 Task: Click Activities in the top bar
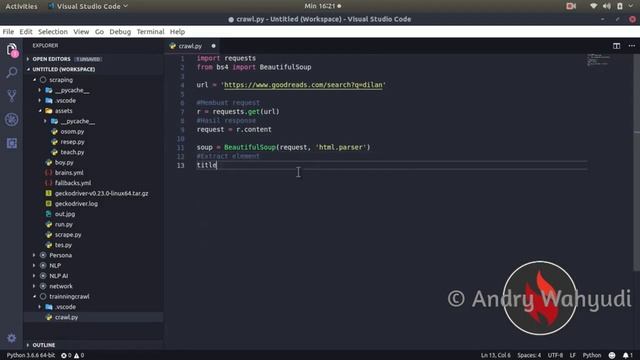(x=21, y=6)
